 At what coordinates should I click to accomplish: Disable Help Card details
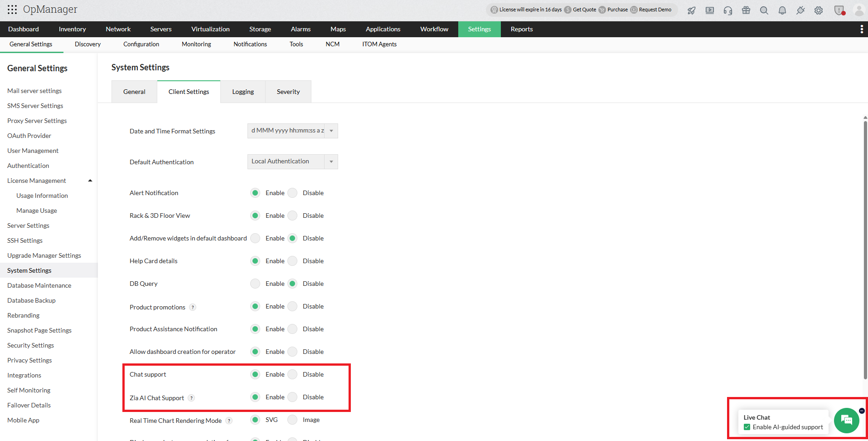(292, 261)
